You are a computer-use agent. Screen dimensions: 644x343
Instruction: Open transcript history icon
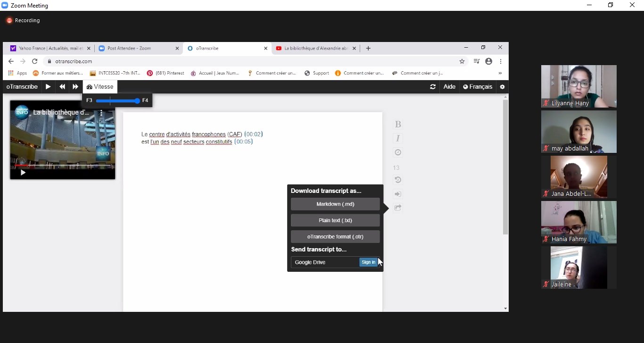(398, 180)
